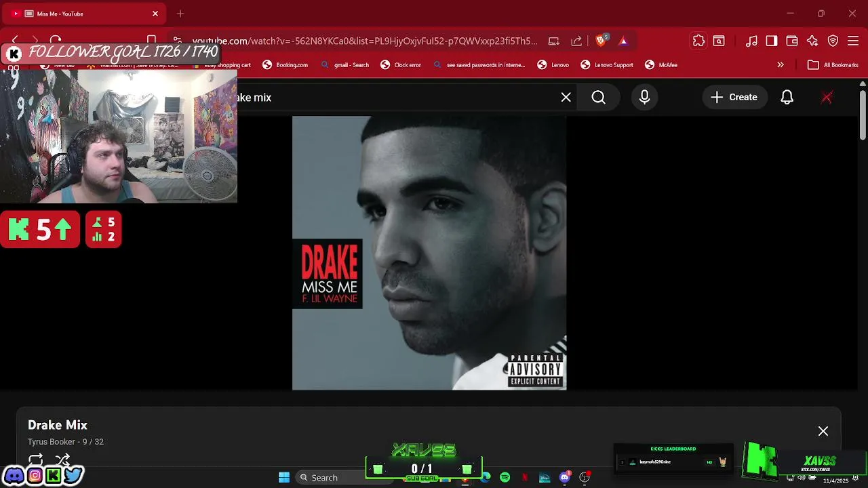
Task: Toggle loop playlist
Action: 36,460
